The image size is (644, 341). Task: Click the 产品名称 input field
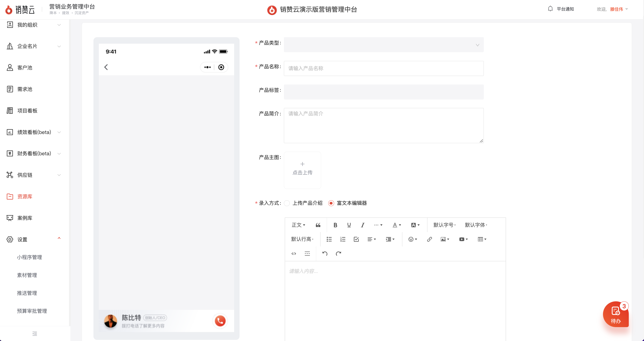pos(383,68)
